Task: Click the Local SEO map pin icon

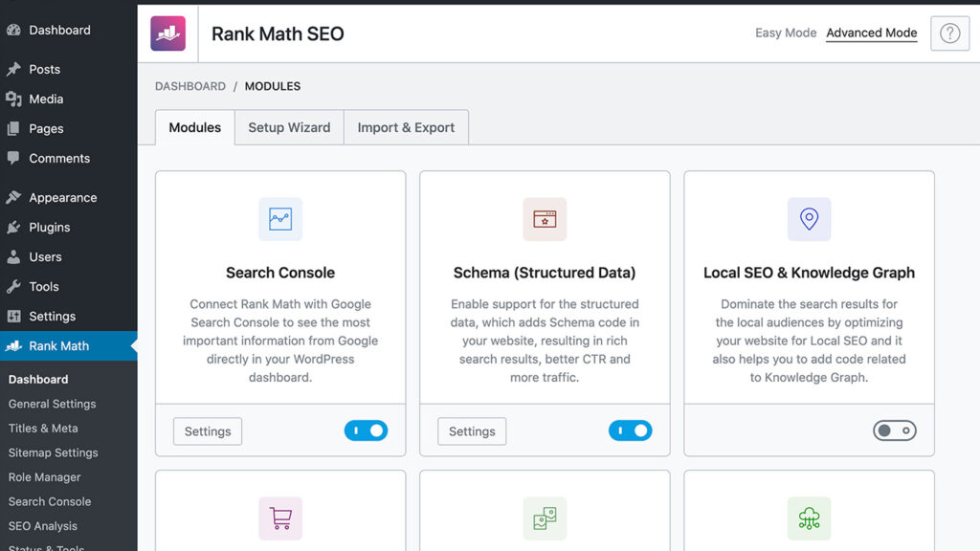Action: (809, 219)
